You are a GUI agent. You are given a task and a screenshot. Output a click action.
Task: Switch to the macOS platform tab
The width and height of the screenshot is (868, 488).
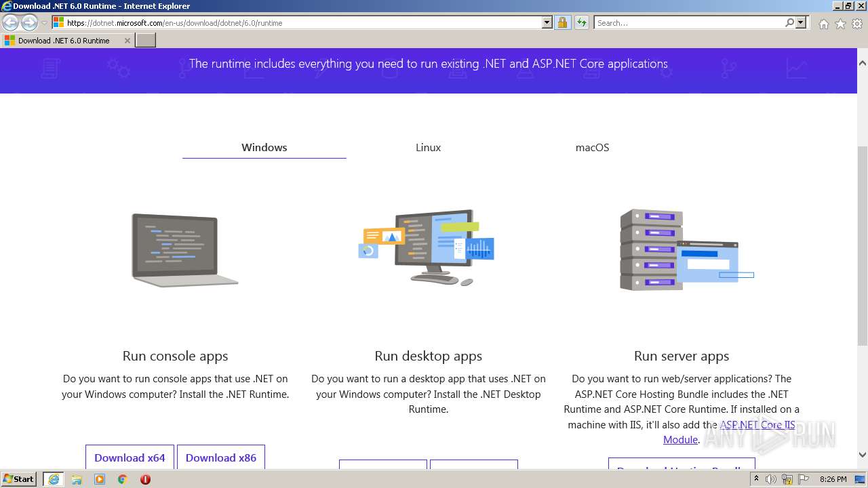(x=592, y=147)
